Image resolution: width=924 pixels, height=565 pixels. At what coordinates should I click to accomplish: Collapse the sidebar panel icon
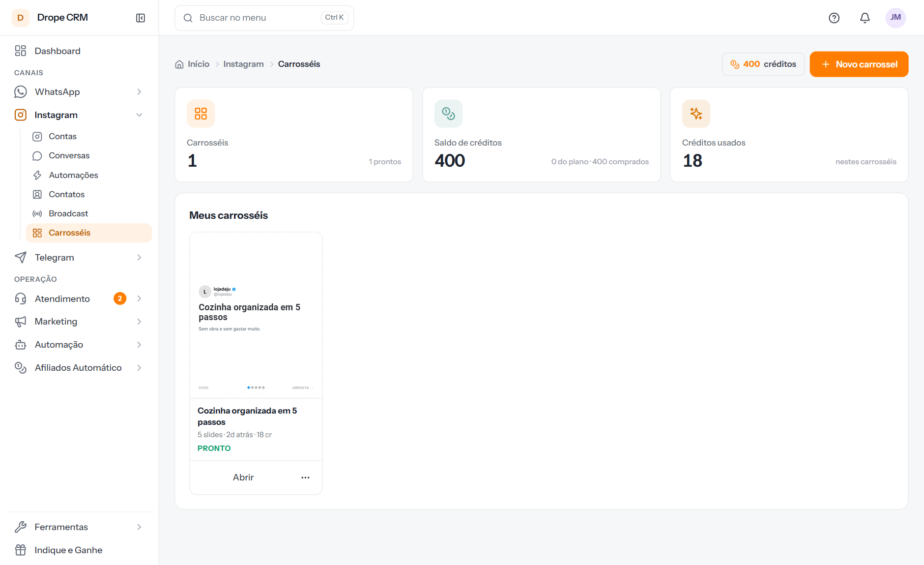[x=141, y=18]
